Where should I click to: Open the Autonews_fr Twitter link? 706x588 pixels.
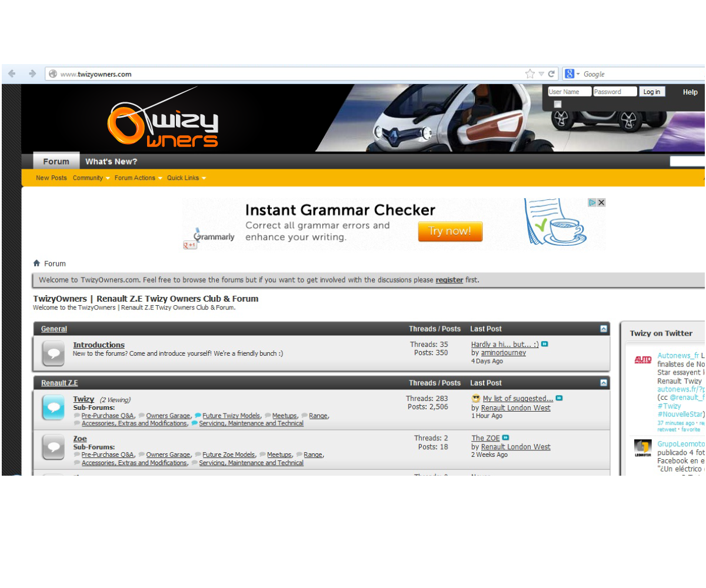pyautogui.click(x=678, y=355)
